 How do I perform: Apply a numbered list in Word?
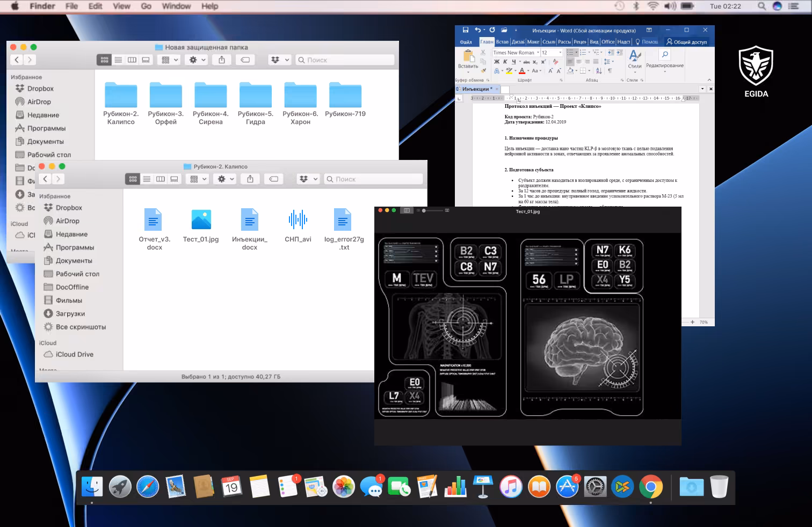[583, 53]
